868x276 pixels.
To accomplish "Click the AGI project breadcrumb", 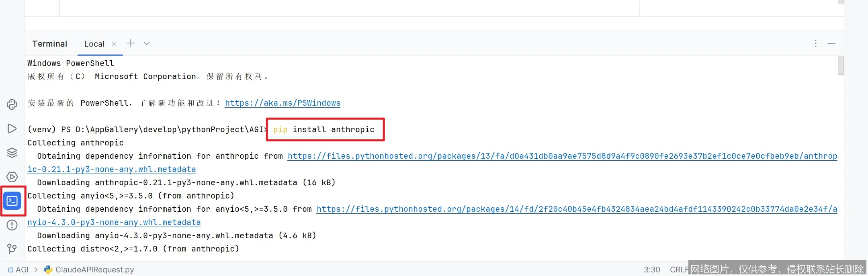I will (x=22, y=270).
